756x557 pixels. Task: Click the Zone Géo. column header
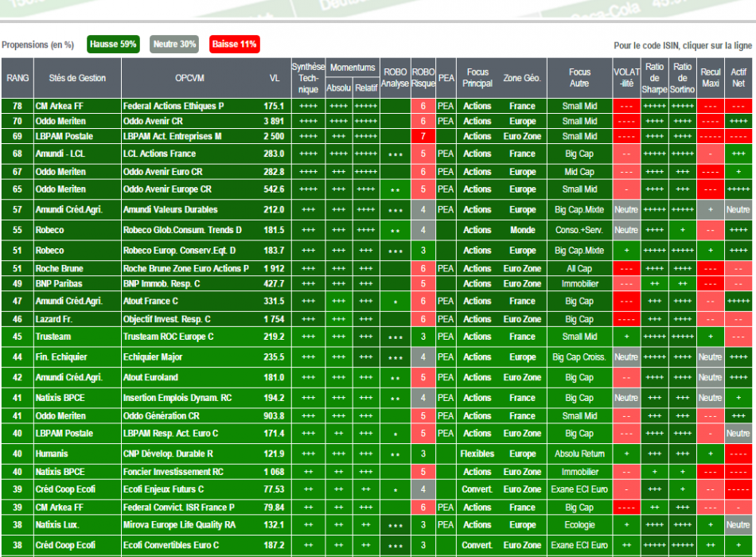click(x=522, y=78)
